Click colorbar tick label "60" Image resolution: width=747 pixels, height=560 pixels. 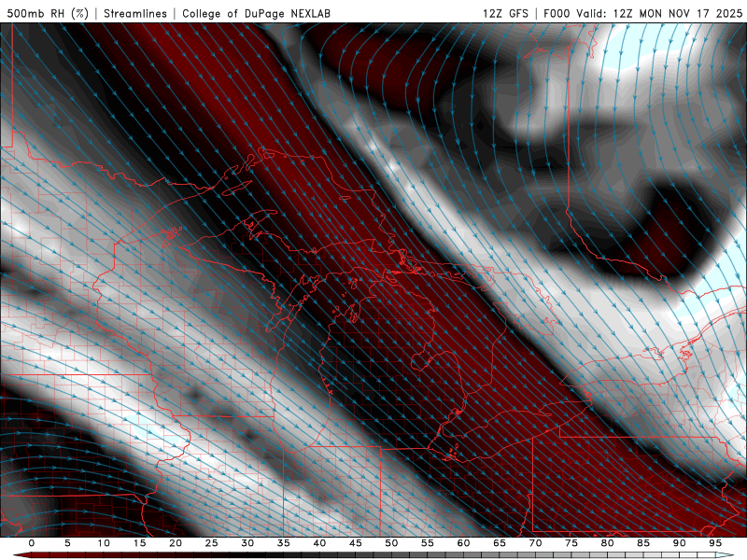[x=463, y=543]
